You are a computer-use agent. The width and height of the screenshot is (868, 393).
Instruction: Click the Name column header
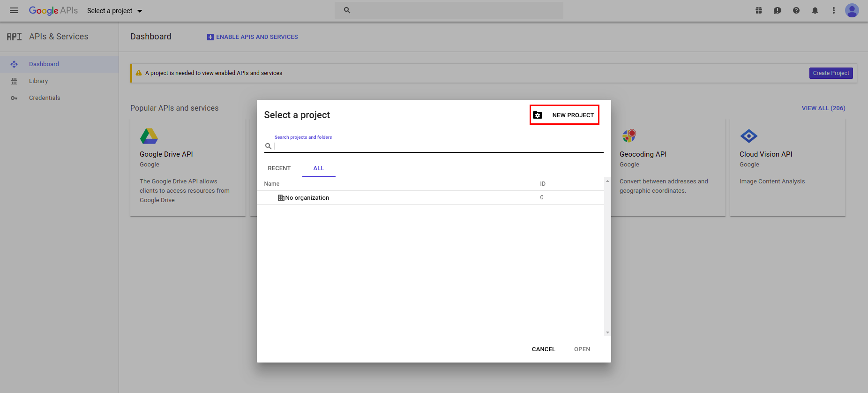[272, 184]
